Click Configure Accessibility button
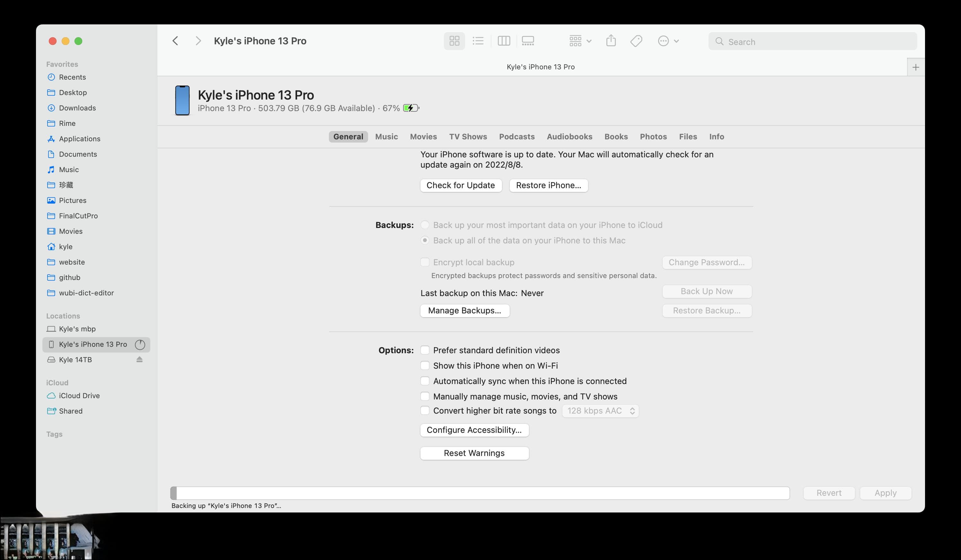This screenshot has height=560, width=961. 474,430
